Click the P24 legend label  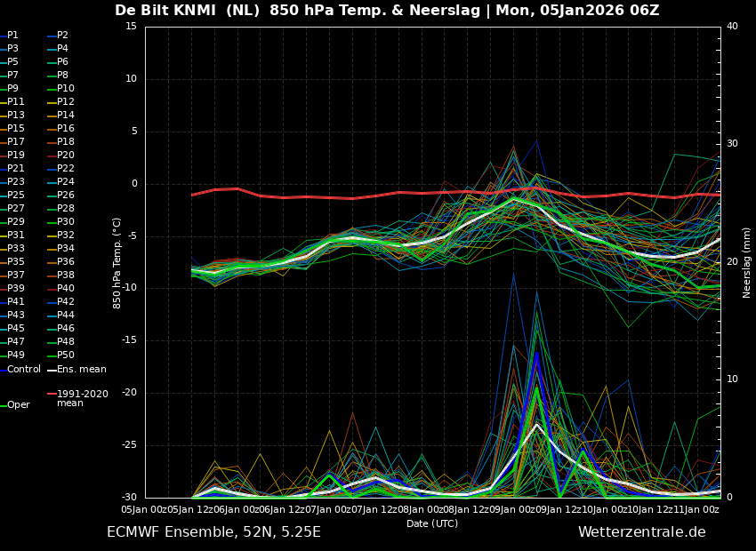(66, 181)
